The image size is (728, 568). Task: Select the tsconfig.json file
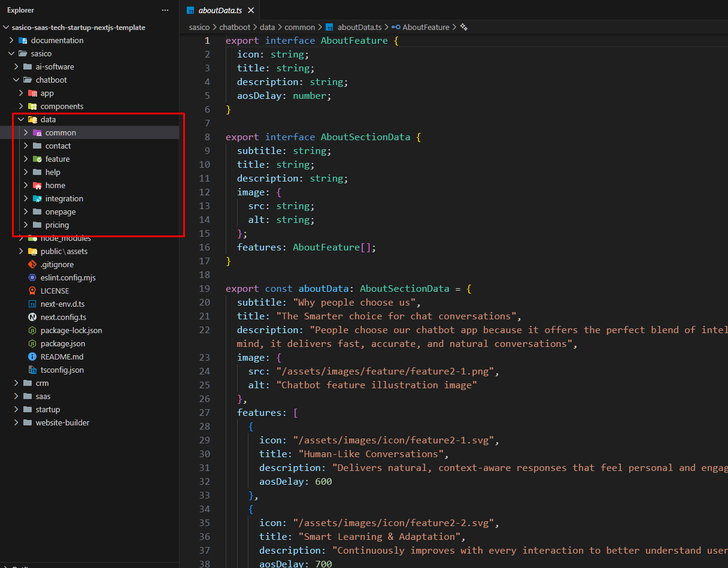point(90,370)
